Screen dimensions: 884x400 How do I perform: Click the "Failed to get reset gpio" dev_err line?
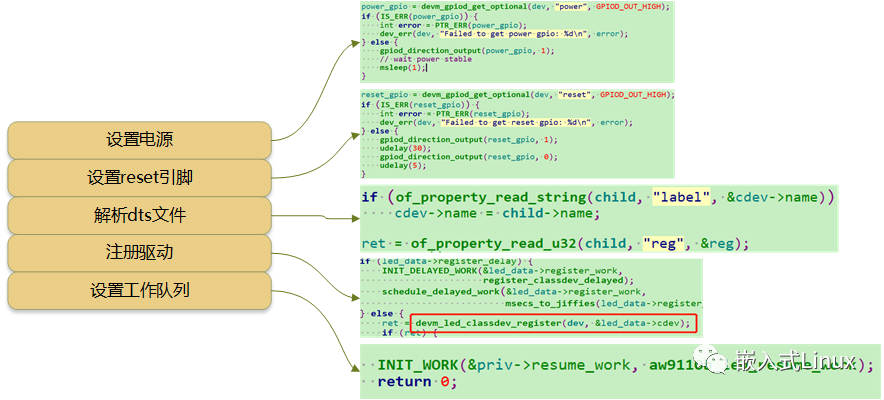506,122
